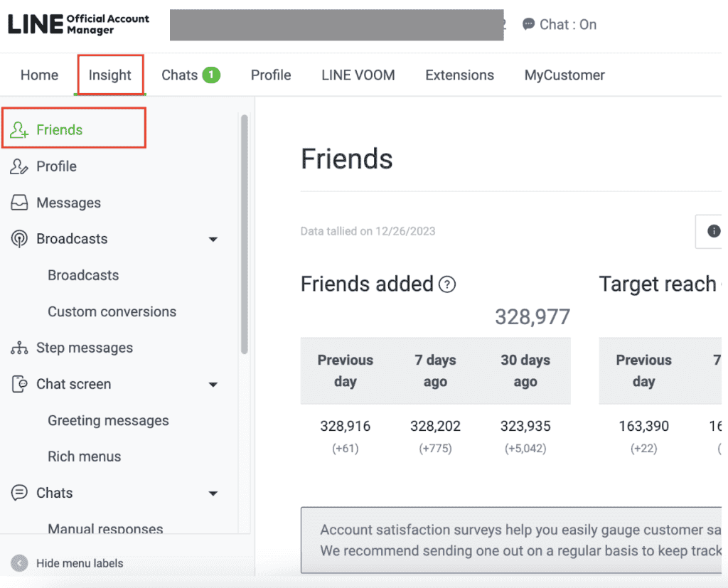The height and width of the screenshot is (588, 728).
Task: Click the Previous day header under Target reach
Action: point(644,370)
